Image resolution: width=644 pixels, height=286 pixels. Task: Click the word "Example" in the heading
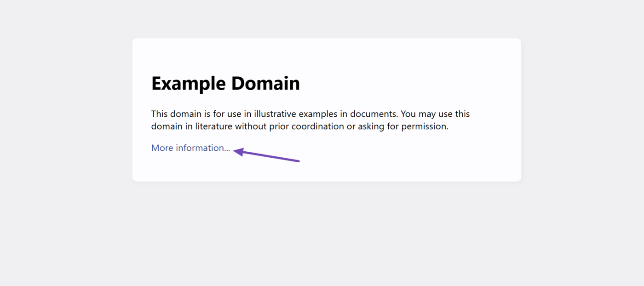189,84
